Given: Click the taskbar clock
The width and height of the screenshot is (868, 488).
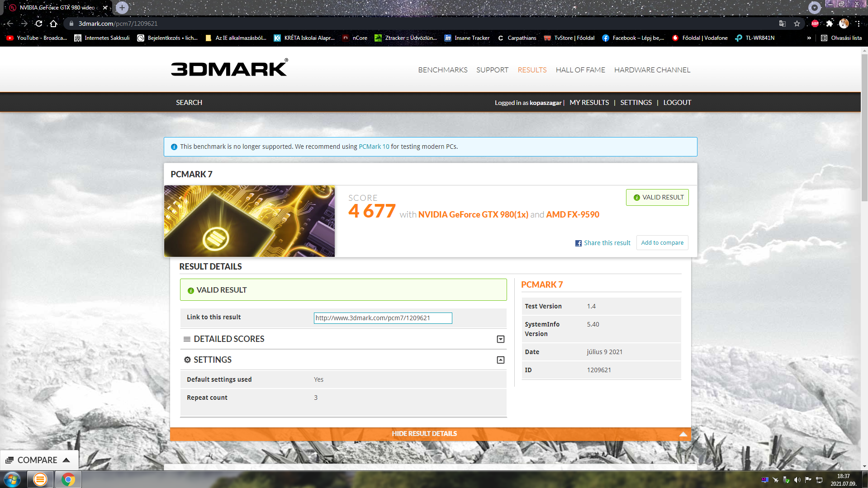Looking at the screenshot, I should (x=843, y=480).
